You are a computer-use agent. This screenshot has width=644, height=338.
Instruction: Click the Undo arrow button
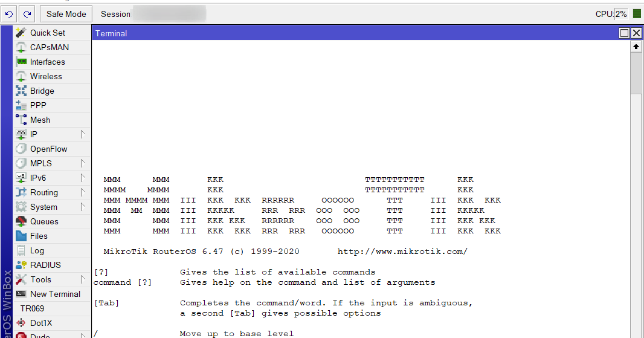click(9, 14)
